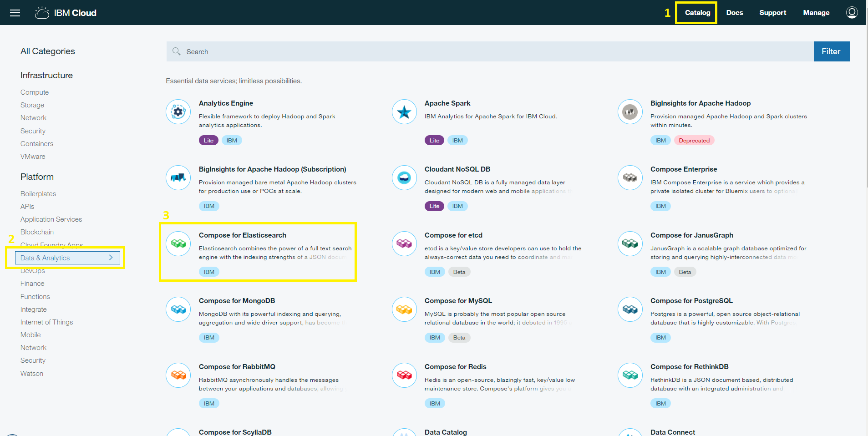Open the Boilerplates category
868x436 pixels.
(x=38, y=193)
